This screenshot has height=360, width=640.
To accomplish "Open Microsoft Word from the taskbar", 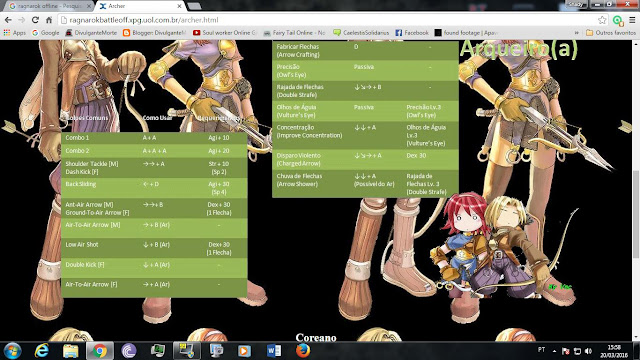I will point(274,351).
